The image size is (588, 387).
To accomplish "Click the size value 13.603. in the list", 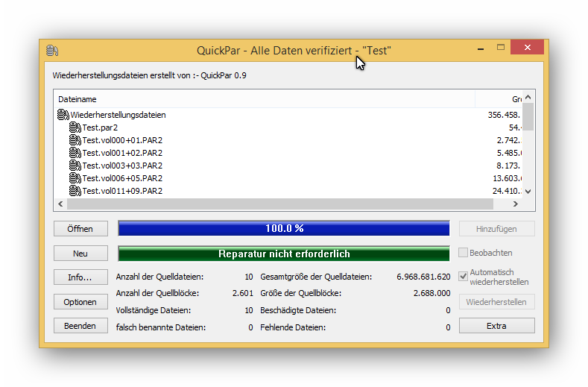I will 507,178.
